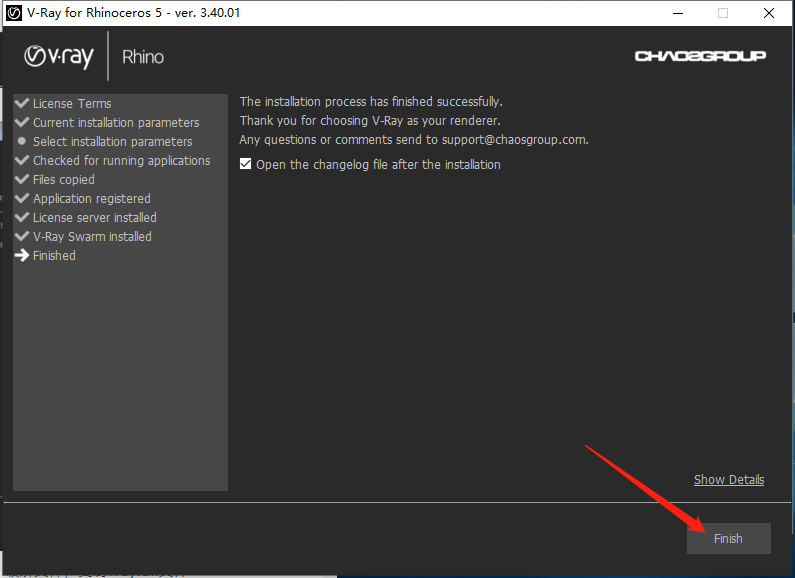The image size is (795, 578).
Task: Click checkmark beside License server installed
Action: click(22, 217)
